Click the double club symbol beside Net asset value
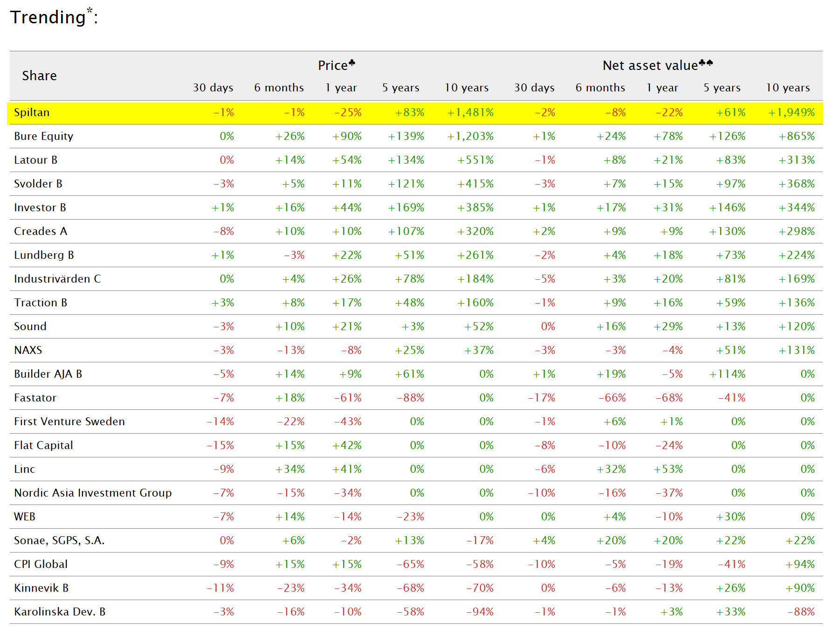 [x=706, y=62]
